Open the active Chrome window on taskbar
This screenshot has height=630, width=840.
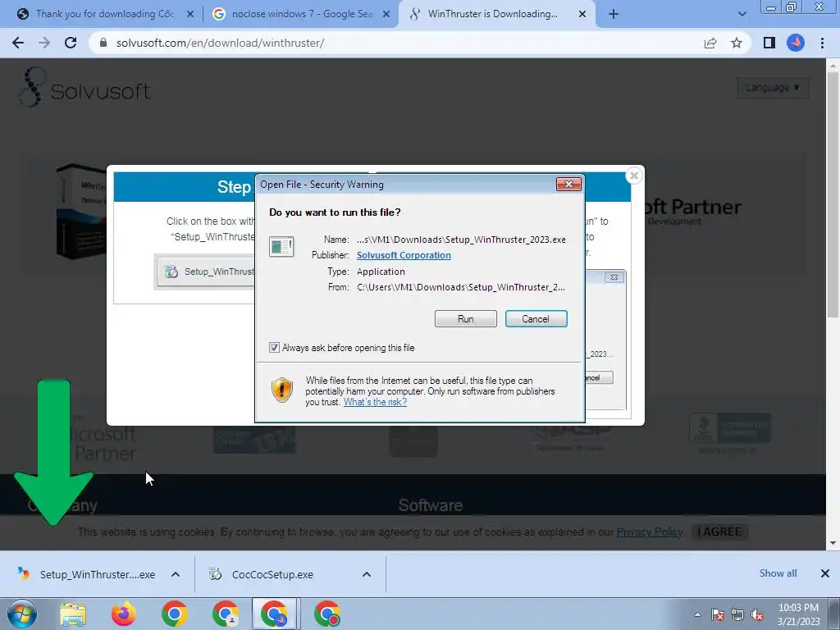point(275,614)
